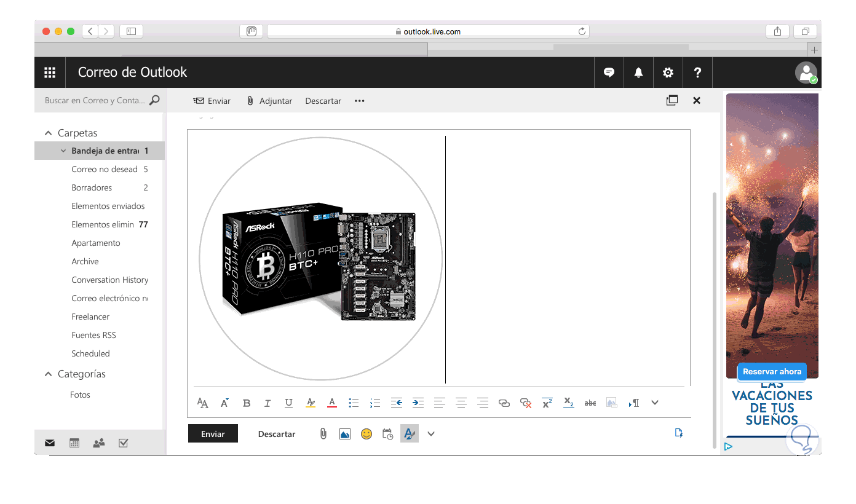Toggle bold formatting
856x504 pixels.
coord(247,403)
